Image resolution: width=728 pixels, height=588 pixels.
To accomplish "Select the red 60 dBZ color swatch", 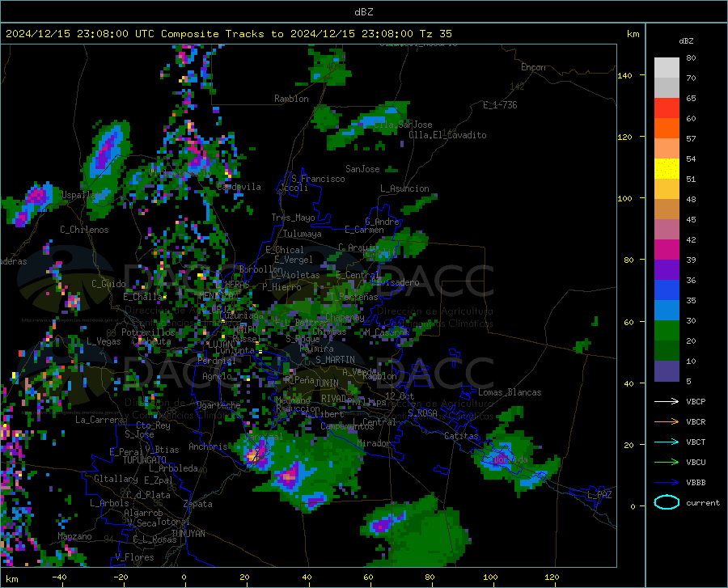I will pyautogui.click(x=667, y=108).
